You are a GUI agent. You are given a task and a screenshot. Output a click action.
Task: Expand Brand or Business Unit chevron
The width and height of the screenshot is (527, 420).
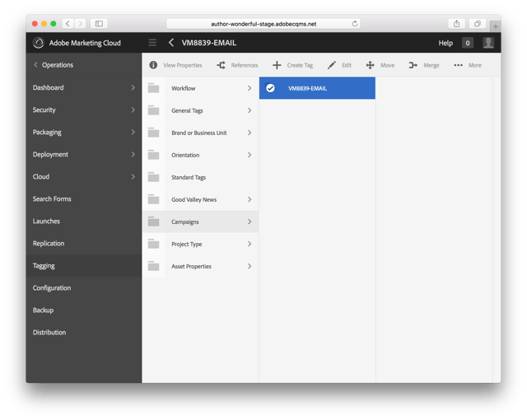pyautogui.click(x=250, y=133)
